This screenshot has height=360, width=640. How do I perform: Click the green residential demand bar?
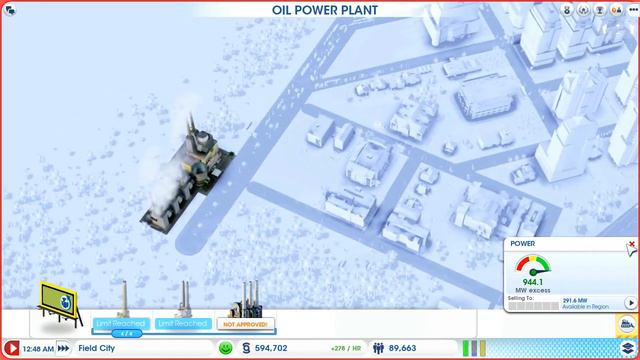pos(466,348)
